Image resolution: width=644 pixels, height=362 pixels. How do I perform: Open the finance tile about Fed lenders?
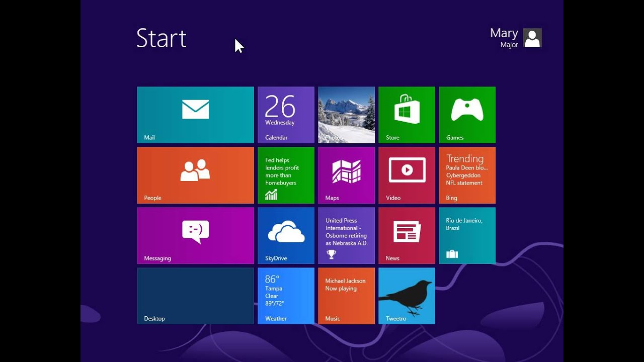point(286,175)
